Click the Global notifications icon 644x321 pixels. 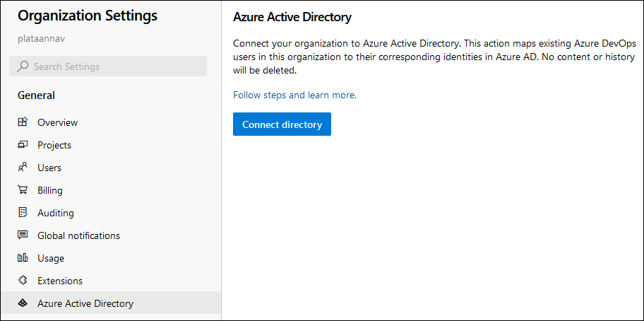(x=23, y=235)
